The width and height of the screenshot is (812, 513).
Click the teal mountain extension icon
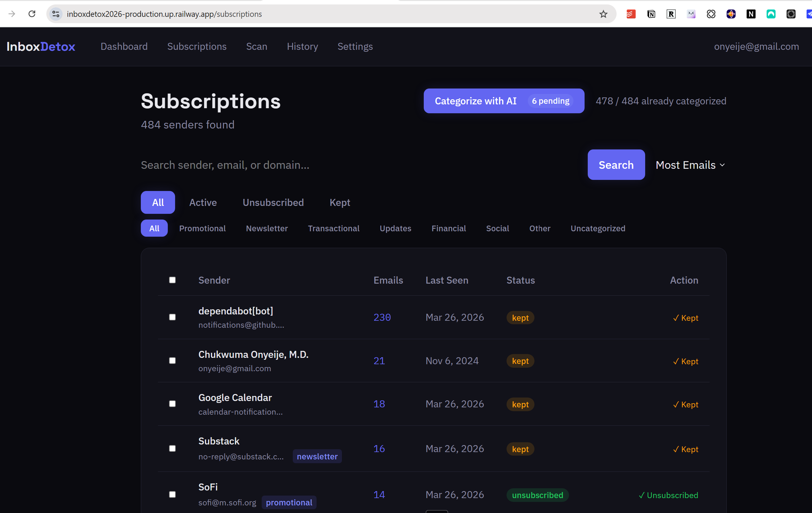771,14
